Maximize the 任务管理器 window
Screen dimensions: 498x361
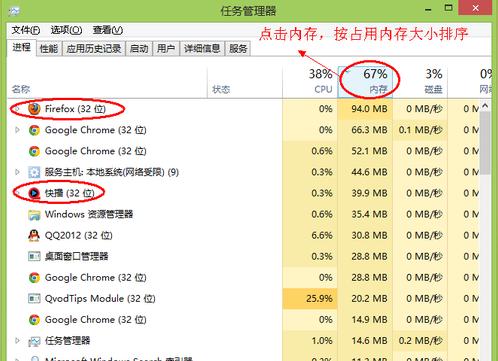coord(449,8)
